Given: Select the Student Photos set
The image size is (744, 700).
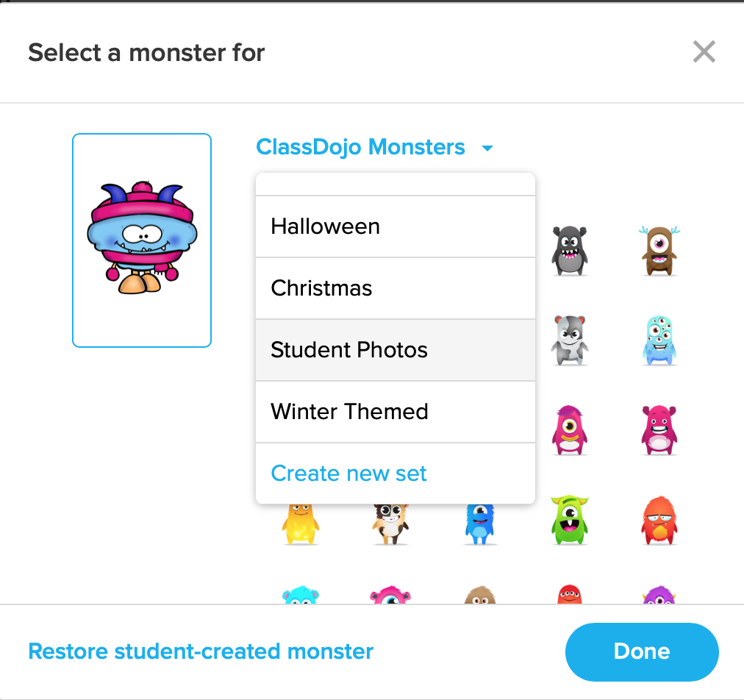Looking at the screenshot, I should tap(348, 350).
